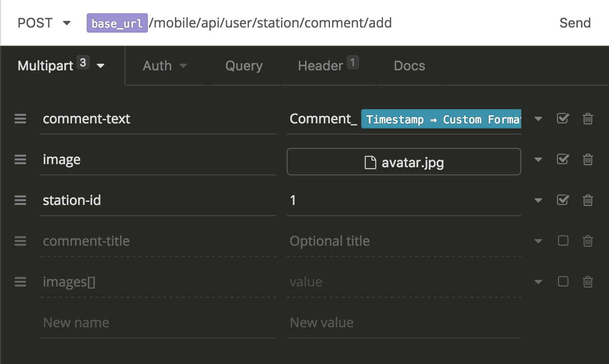Screen dimensions: 609x364
Task: Expand the Multipart body type dropdown
Action: 61,66
